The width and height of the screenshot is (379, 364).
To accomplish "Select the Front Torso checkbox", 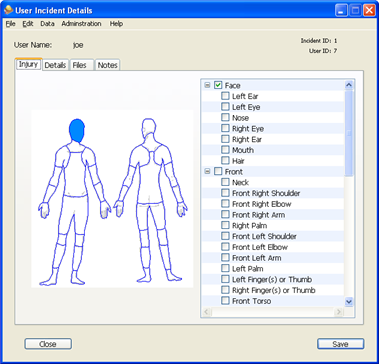I will 225,301.
